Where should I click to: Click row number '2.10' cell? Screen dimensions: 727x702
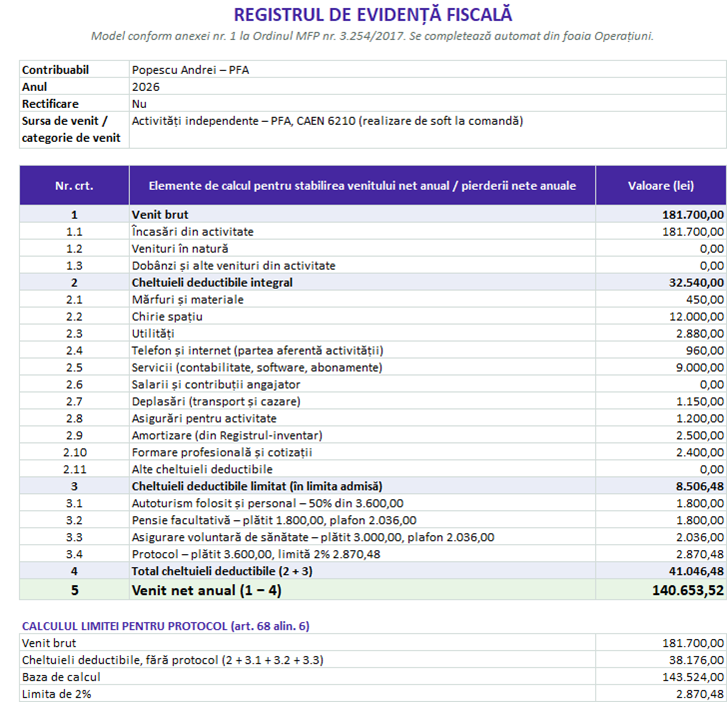(x=74, y=453)
